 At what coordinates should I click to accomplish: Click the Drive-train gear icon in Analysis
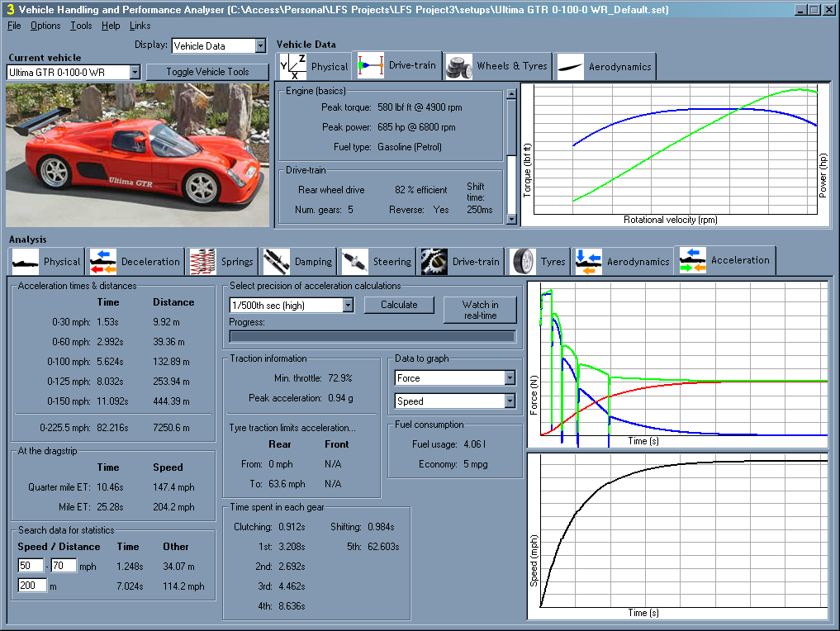434,262
